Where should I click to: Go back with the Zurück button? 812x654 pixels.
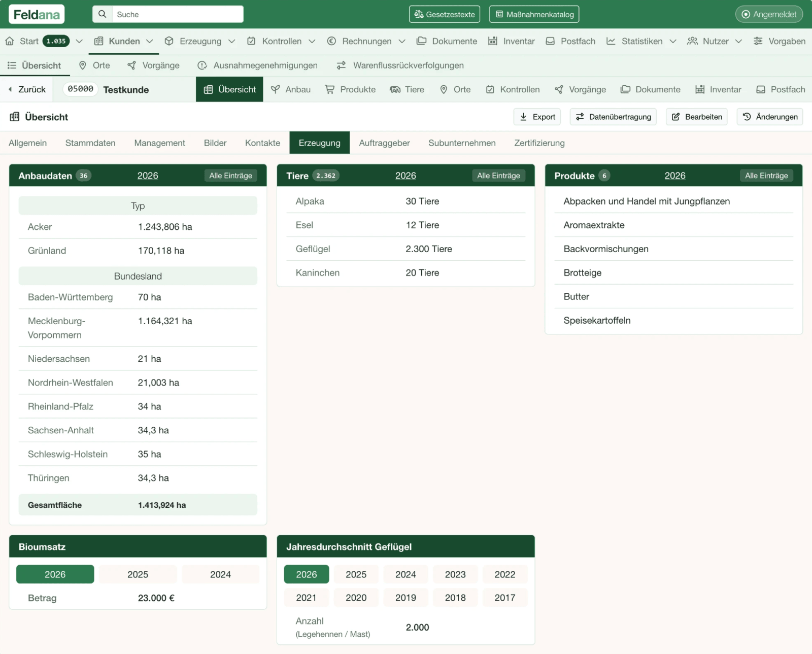(x=27, y=89)
